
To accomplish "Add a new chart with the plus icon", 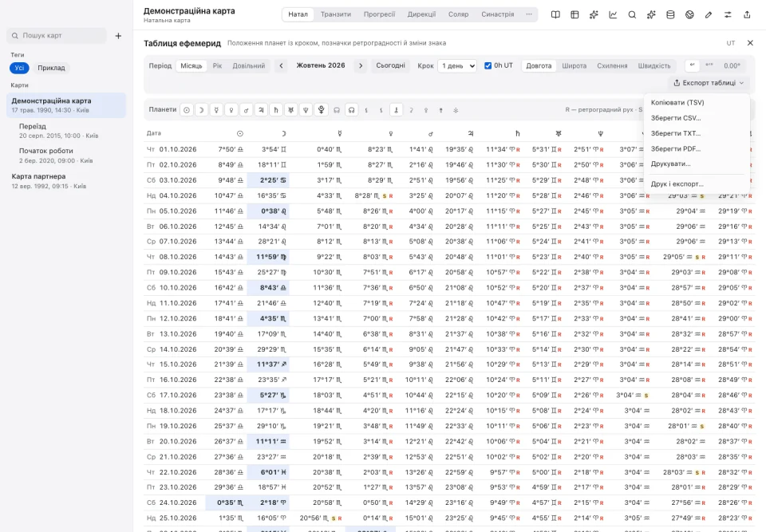I will pos(118,36).
